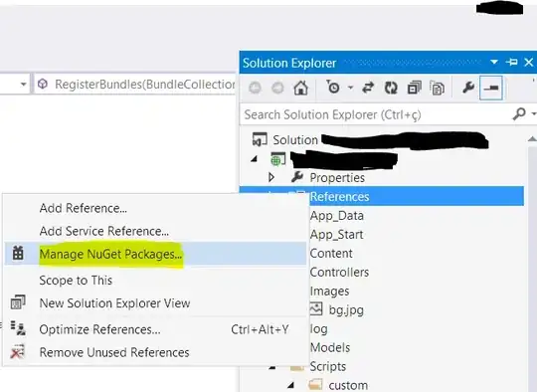This screenshot has height=392, width=537.
Task: Toggle the Preview Selected Items button
Action: pos(491,89)
